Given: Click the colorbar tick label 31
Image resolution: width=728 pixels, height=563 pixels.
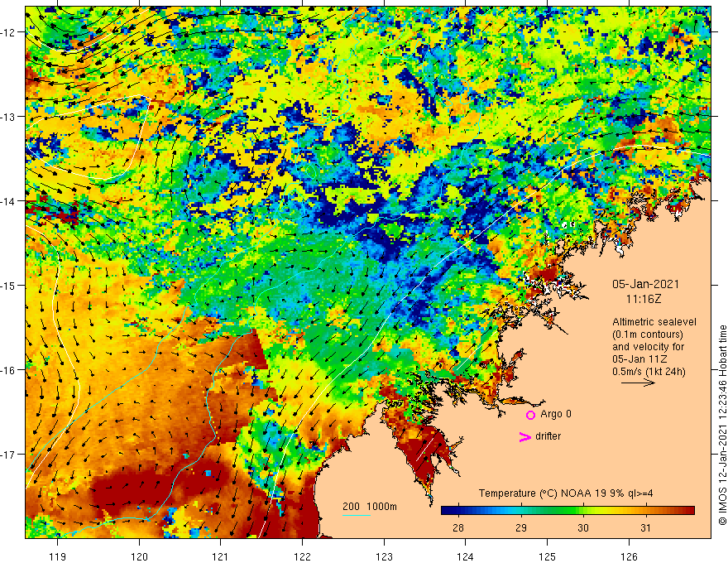Looking at the screenshot, I should point(645,527).
